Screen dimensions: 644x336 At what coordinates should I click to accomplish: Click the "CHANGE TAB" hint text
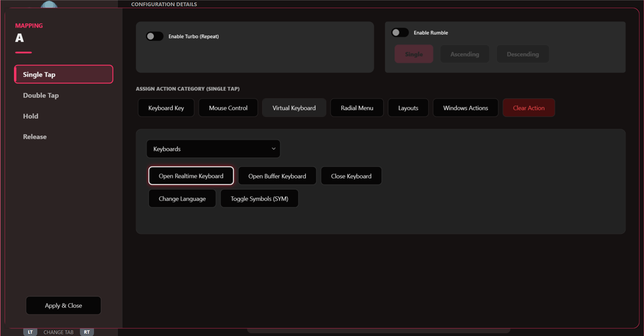click(x=58, y=332)
